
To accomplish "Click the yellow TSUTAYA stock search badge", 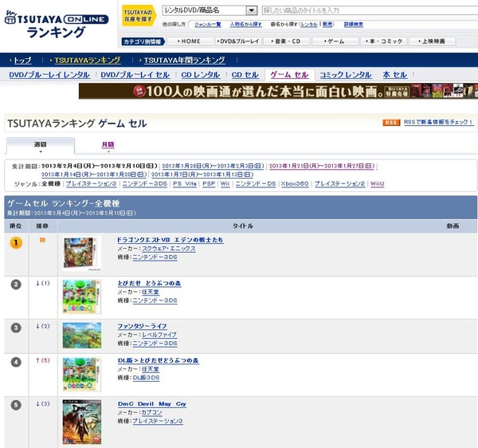I will (139, 16).
